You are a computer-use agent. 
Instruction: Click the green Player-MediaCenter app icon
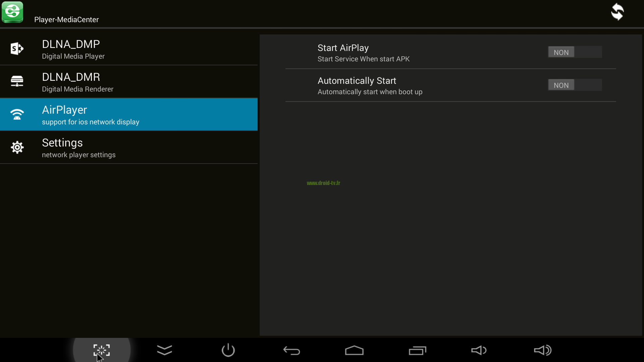pos(12,12)
